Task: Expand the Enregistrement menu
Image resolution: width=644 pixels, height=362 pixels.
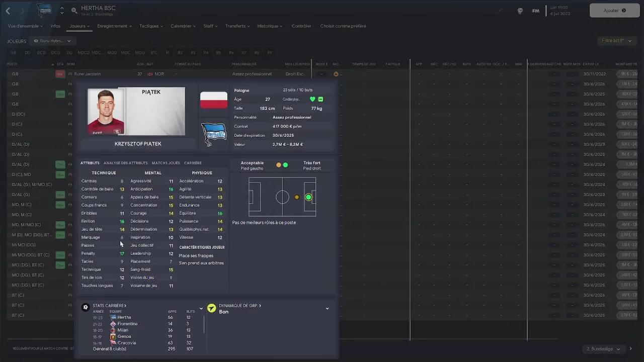Action: 114,26
